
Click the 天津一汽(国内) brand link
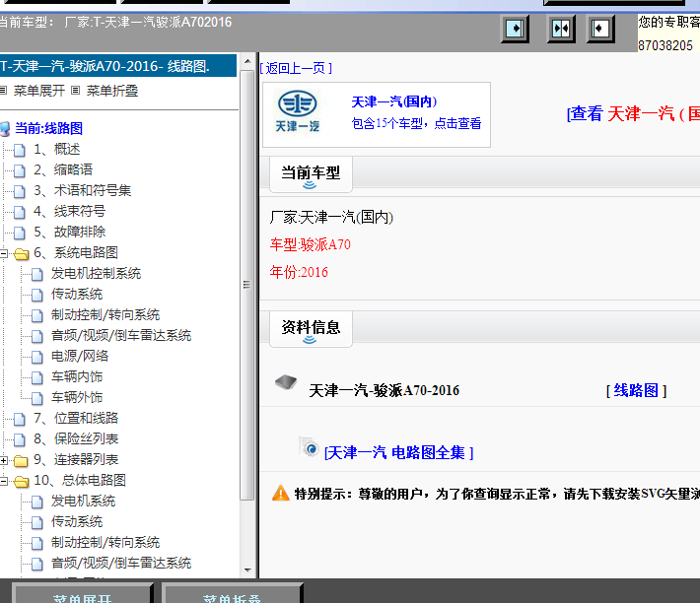[394, 101]
